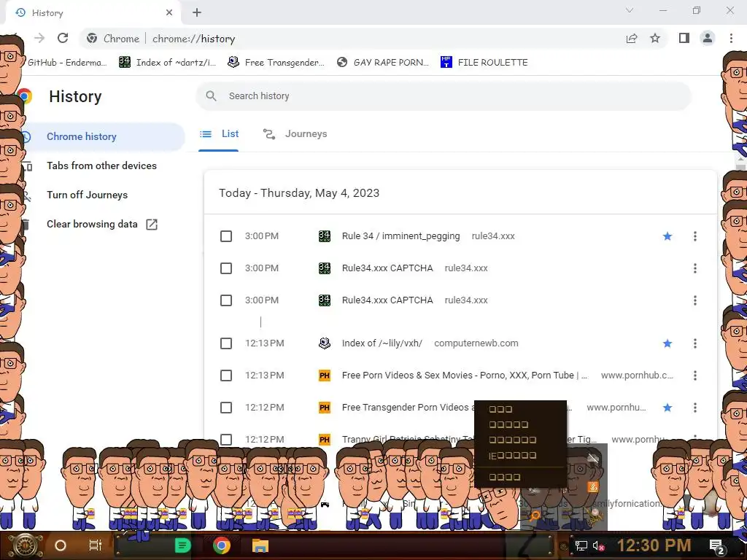Open the Index of ~dartz/i... bookmark
This screenshot has height=560, width=747.
click(x=168, y=63)
